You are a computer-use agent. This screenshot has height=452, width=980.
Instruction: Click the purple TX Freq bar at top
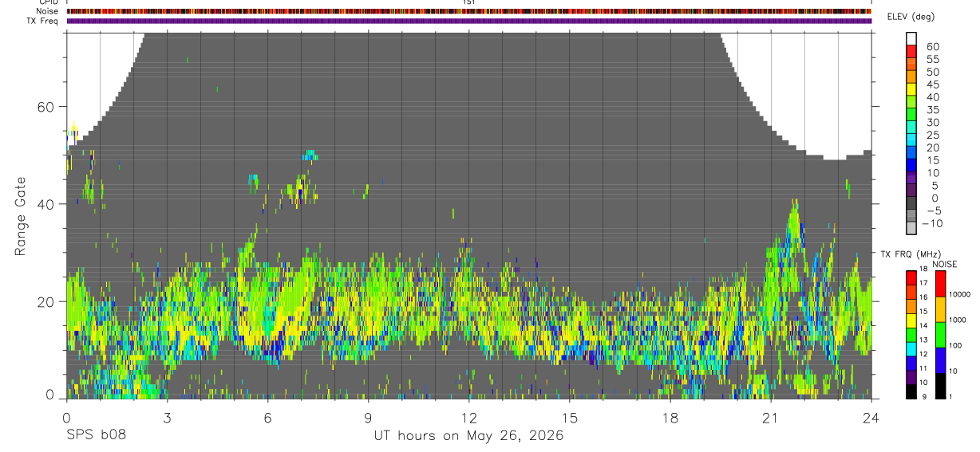pos(469,21)
